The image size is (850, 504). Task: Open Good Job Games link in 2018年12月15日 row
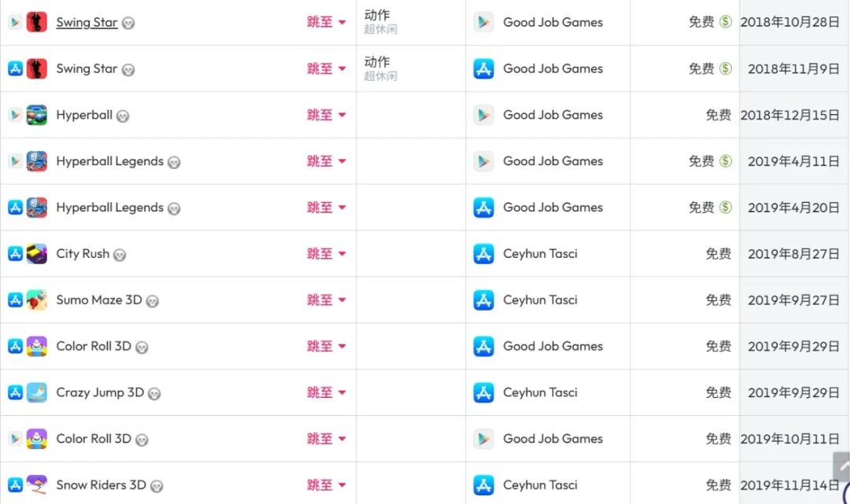(553, 115)
